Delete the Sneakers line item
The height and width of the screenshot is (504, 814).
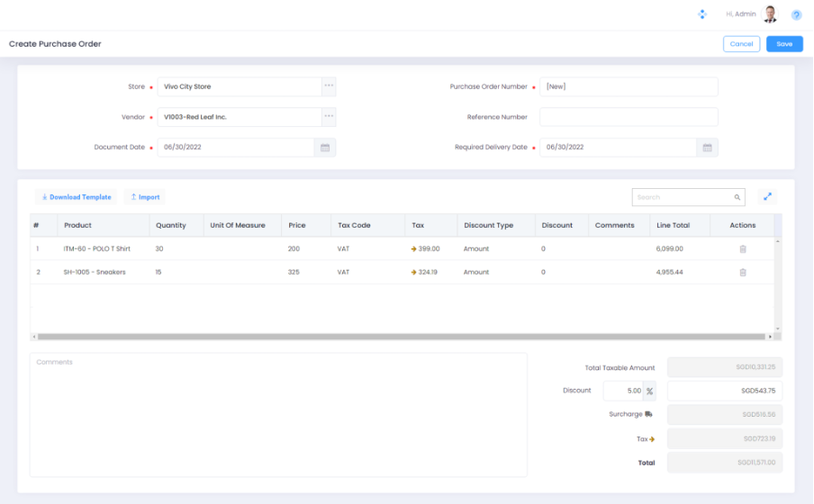click(743, 272)
